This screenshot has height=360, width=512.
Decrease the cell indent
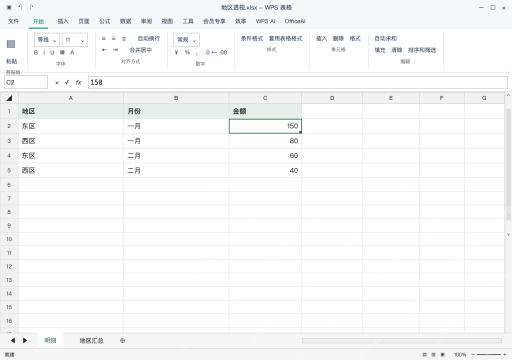coord(104,50)
